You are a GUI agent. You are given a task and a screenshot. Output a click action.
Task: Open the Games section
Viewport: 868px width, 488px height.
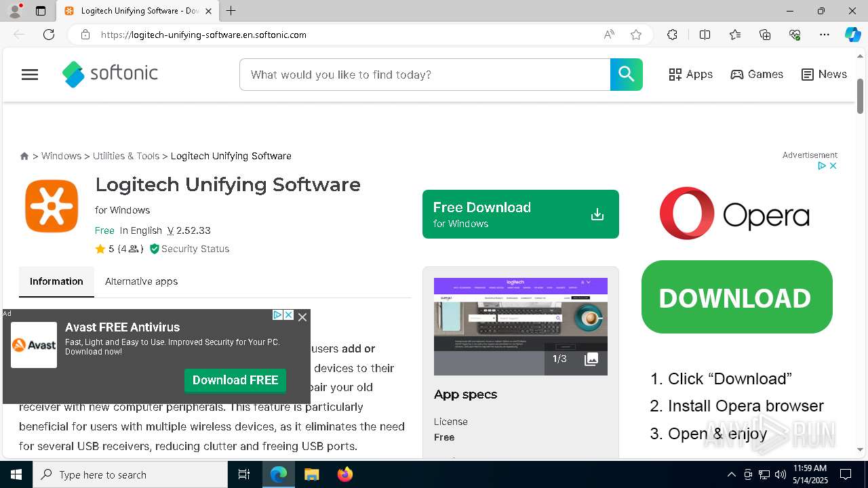[757, 75]
